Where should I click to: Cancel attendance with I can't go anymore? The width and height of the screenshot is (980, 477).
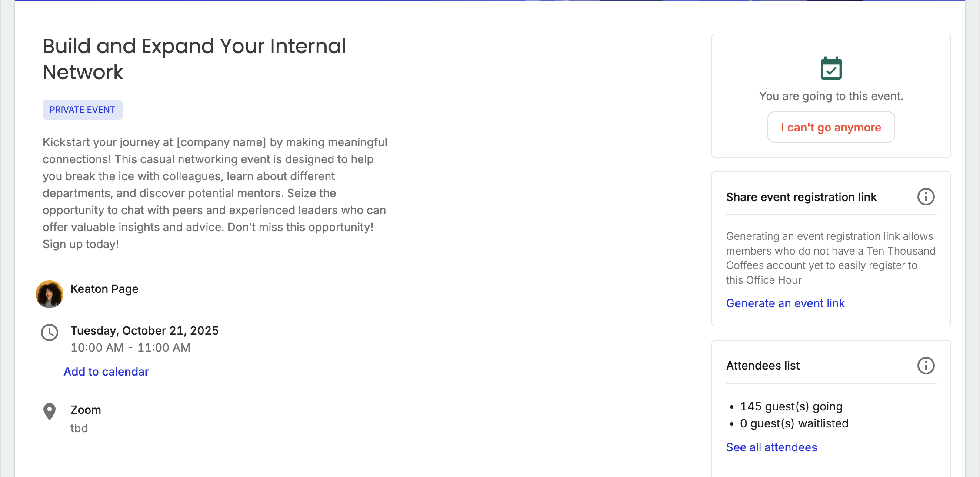[x=831, y=128]
